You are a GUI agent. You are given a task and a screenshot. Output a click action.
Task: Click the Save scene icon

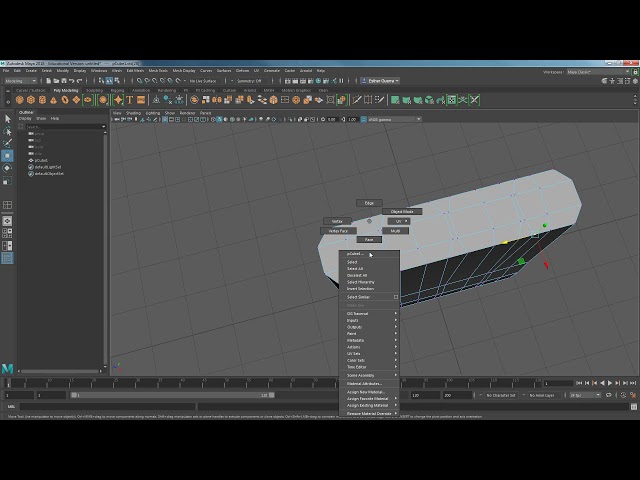click(x=64, y=81)
